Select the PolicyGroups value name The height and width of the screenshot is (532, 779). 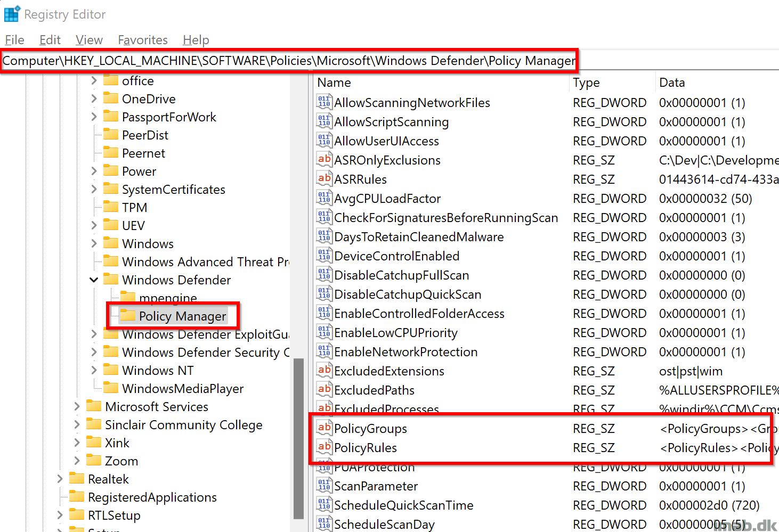370,429
